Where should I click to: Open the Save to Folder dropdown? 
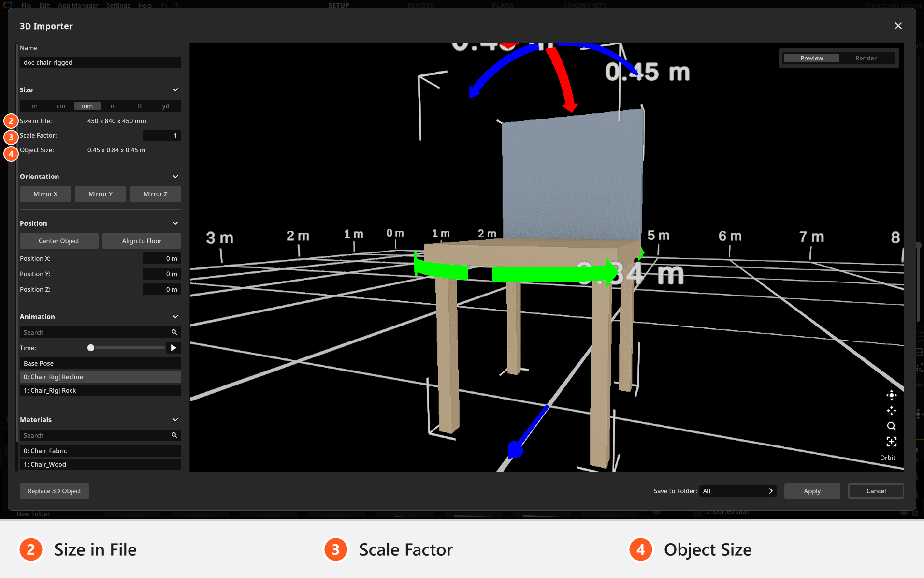(x=737, y=491)
